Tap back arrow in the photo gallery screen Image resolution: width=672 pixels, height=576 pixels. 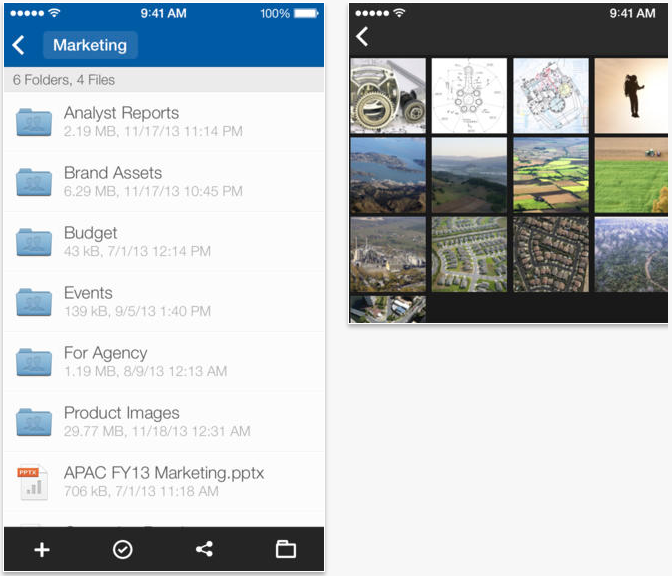click(x=362, y=37)
